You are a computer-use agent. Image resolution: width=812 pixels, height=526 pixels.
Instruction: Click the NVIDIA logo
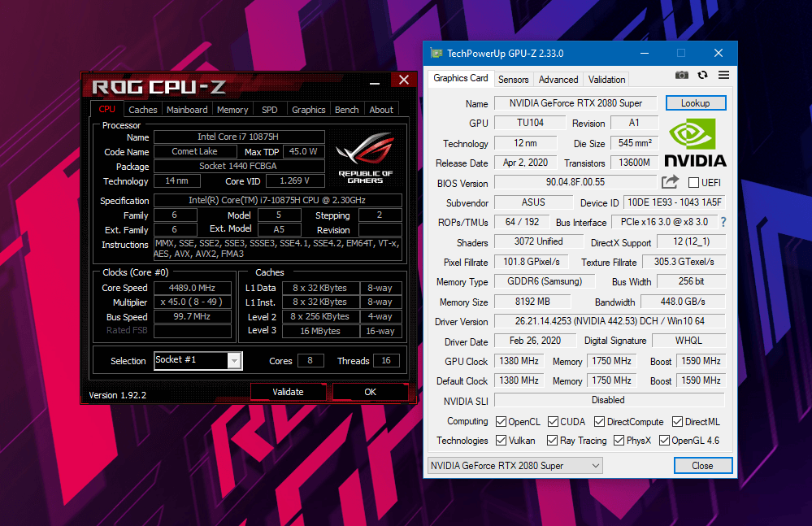point(695,140)
